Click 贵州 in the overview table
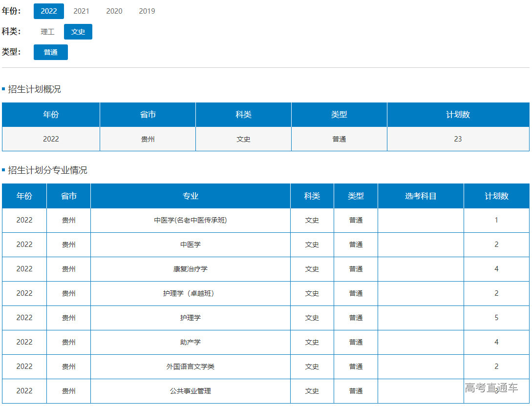532x407 pixels. click(148, 139)
